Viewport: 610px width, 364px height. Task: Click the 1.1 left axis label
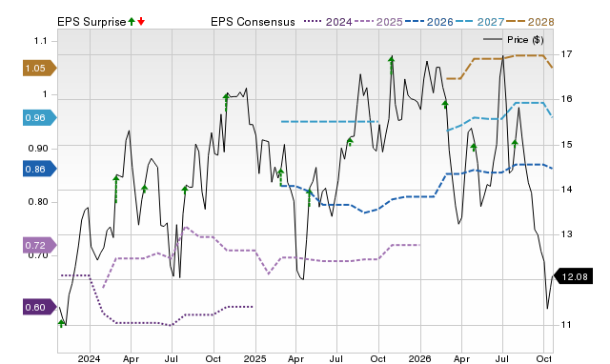coord(40,41)
